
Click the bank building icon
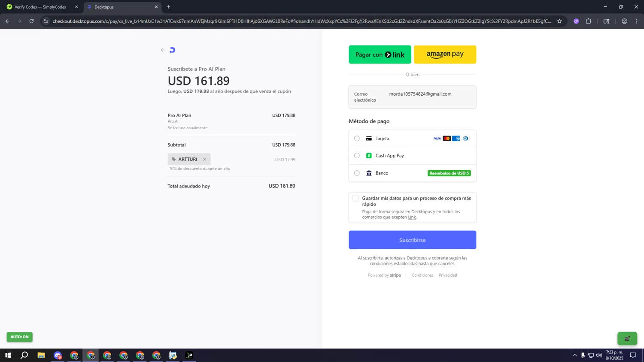tap(369, 173)
